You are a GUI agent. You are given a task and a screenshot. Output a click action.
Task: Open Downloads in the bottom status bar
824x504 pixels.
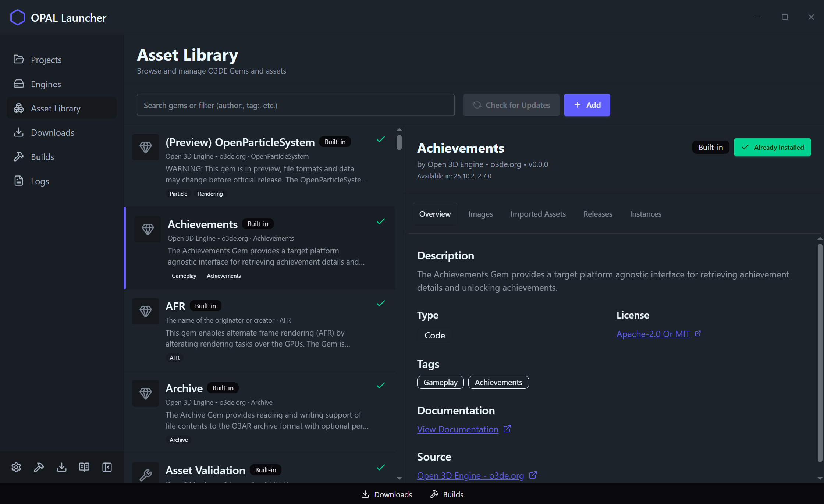(x=387, y=494)
